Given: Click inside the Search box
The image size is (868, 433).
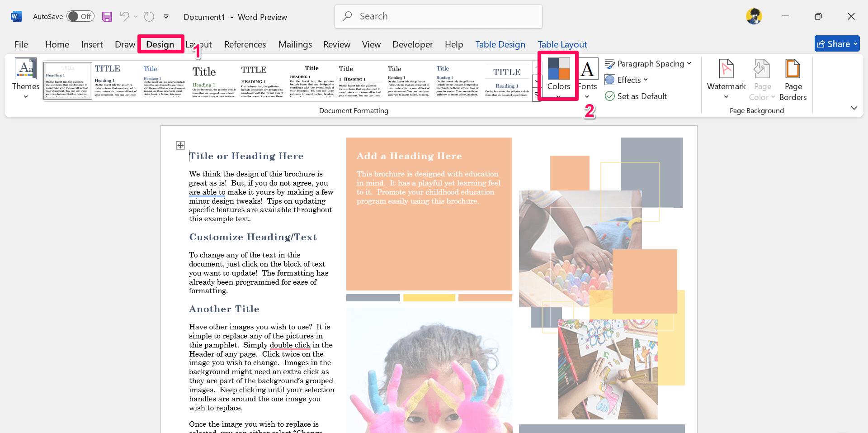Looking at the screenshot, I should click(438, 16).
